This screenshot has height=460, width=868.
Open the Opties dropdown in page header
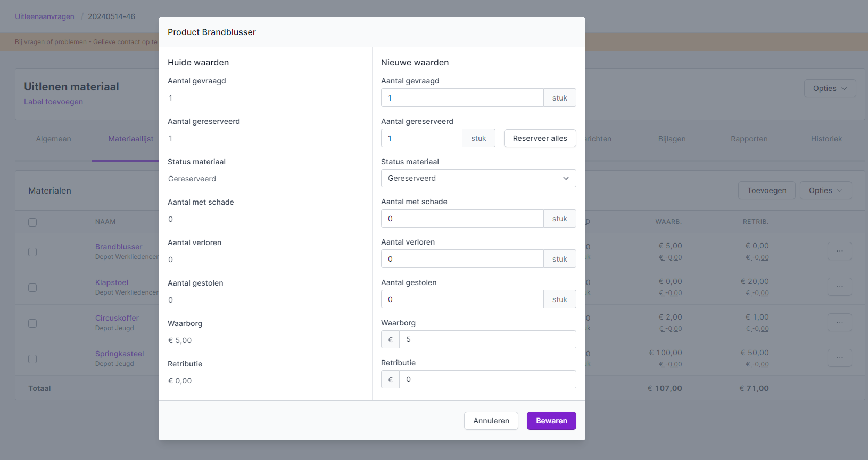click(830, 88)
